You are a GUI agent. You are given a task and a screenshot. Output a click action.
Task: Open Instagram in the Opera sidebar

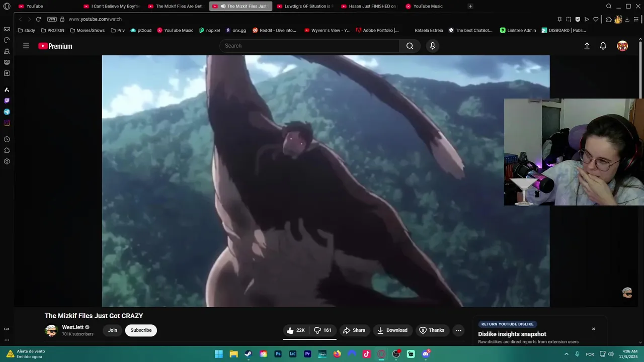point(7,123)
